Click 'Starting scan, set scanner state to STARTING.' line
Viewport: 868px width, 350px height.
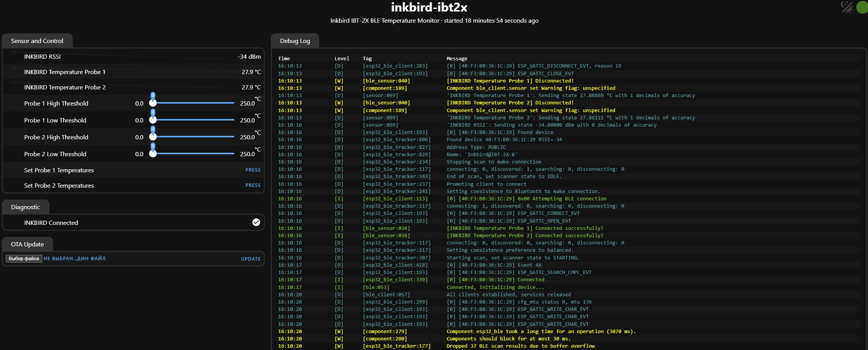tap(513, 258)
